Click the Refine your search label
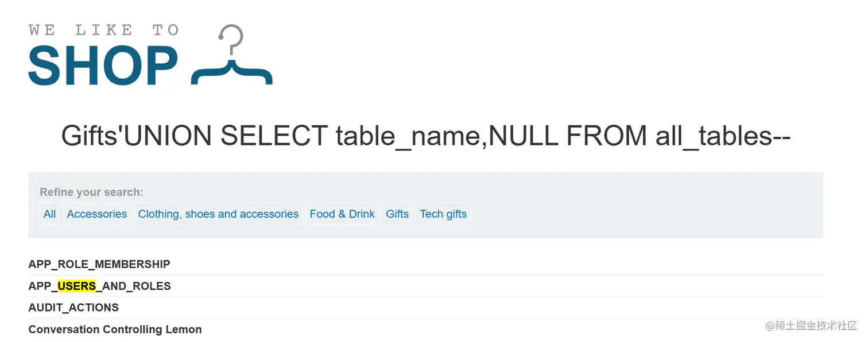Image resolution: width=868 pixels, height=342 pixels. coord(92,192)
